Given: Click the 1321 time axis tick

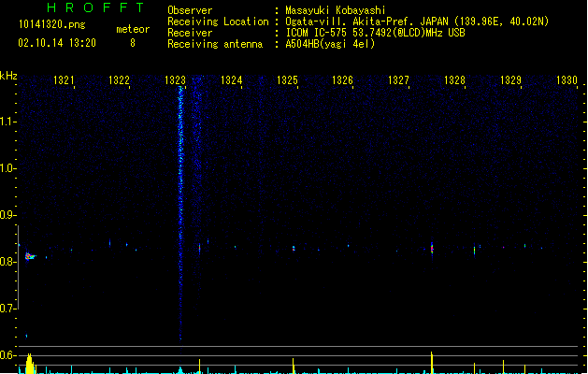Looking at the screenshot, I should point(64,80).
